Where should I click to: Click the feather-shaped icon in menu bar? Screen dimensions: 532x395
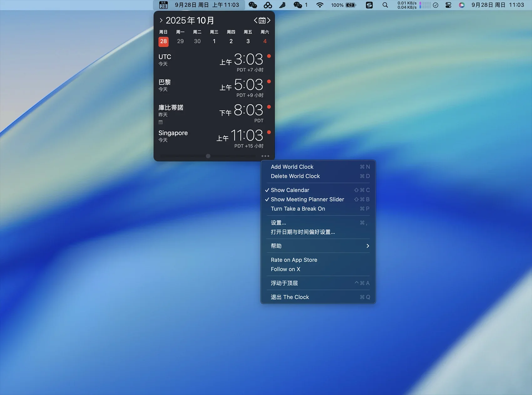283,5
